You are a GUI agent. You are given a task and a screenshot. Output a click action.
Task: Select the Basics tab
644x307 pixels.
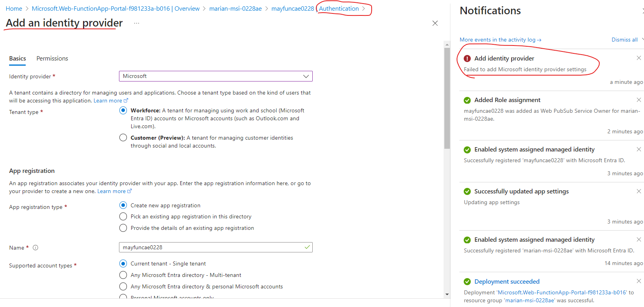[x=17, y=58]
